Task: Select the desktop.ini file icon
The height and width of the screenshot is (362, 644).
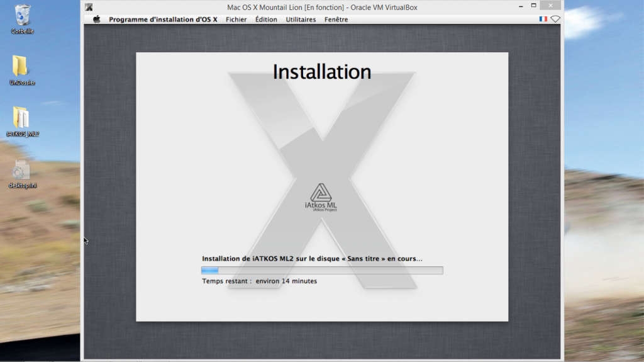Action: click(x=22, y=170)
